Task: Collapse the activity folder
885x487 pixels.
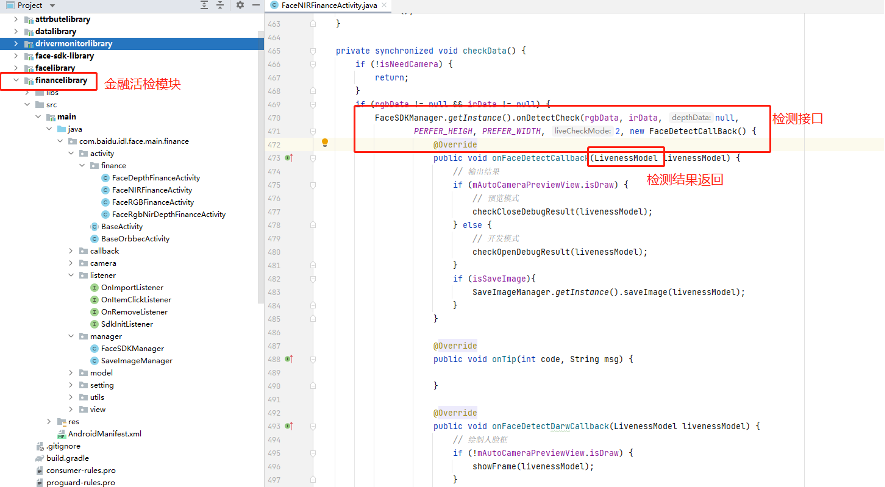Action: (x=71, y=153)
